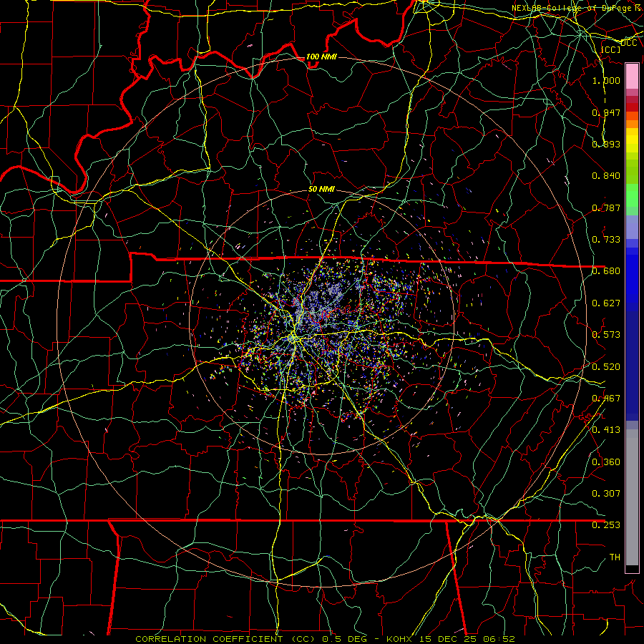Screen dimensions: 644x644
Task: Select the '0.413' legend value
Action: (606, 430)
